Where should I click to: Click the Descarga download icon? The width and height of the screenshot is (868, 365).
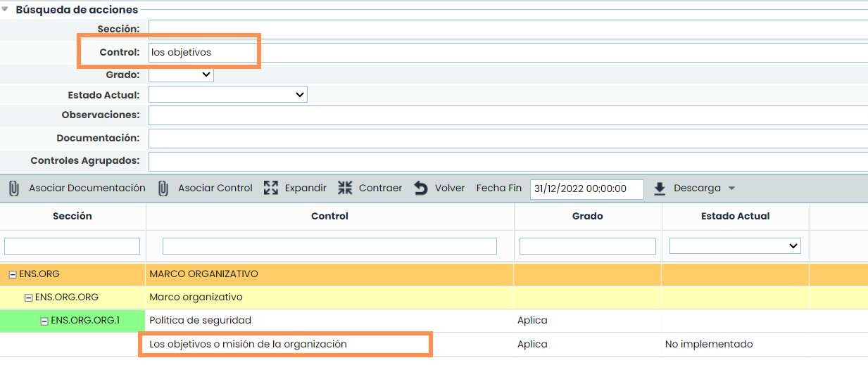pos(660,188)
